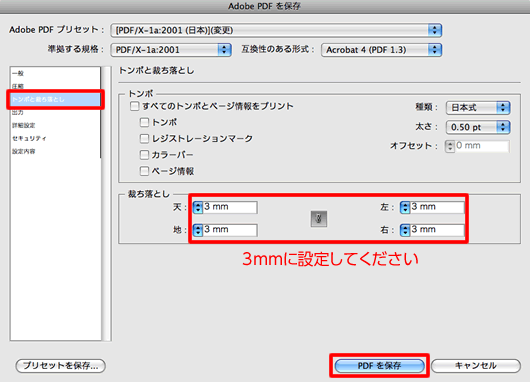Open the 種類 dropdown showing 日本式
Image resolution: width=530 pixels, height=382 pixels.
pos(478,108)
